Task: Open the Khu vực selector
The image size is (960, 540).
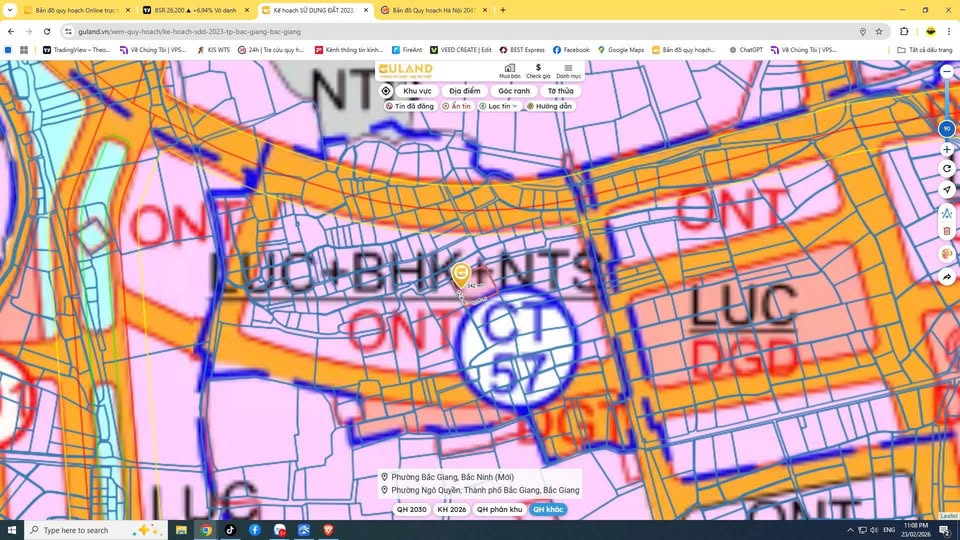Action: [417, 91]
